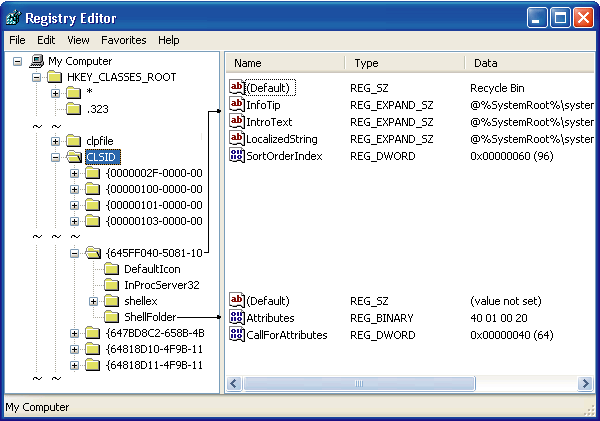This screenshot has height=421, width=600.
Task: Select the SortOrderIndex DWORD value icon
Action: [237, 156]
